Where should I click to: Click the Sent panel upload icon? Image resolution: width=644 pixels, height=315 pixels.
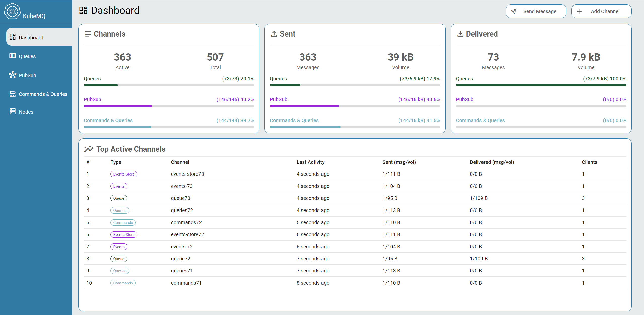pos(274,34)
